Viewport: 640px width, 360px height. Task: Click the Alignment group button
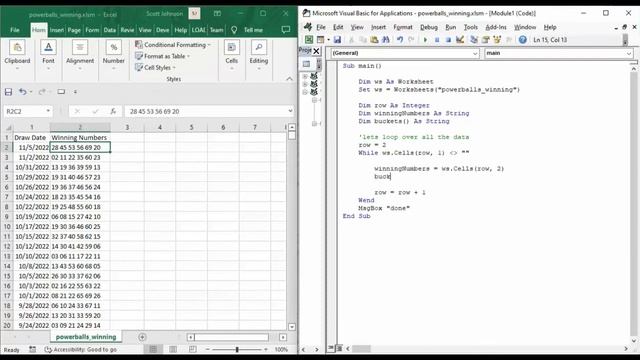click(80, 55)
